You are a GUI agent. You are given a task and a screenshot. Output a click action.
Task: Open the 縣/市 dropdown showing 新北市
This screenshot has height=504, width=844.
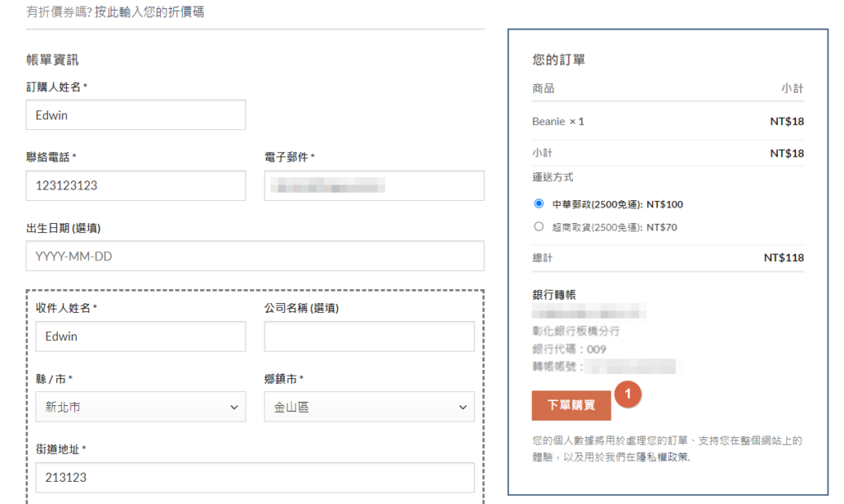point(140,407)
